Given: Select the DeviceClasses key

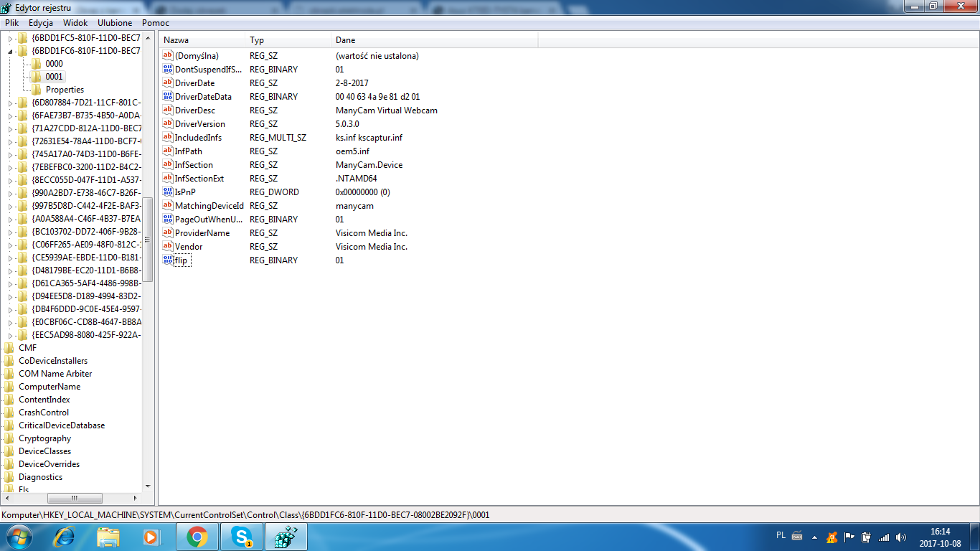Looking at the screenshot, I should [x=44, y=451].
